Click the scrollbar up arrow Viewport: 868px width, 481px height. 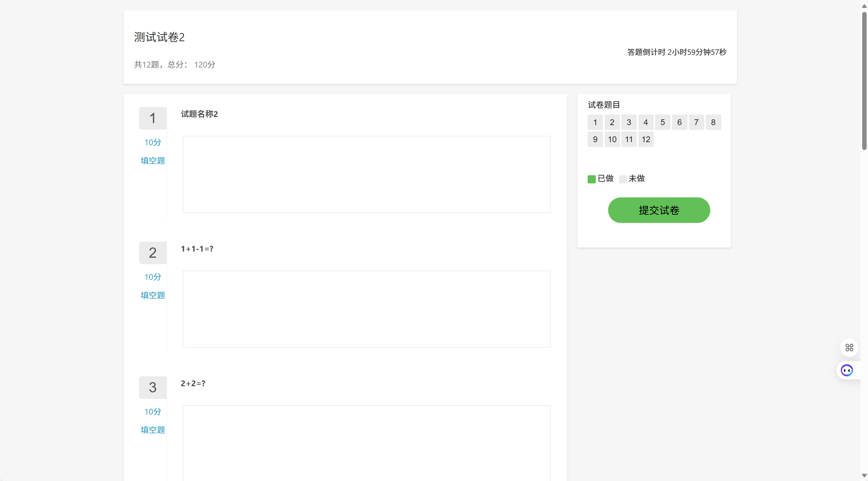[864, 6]
